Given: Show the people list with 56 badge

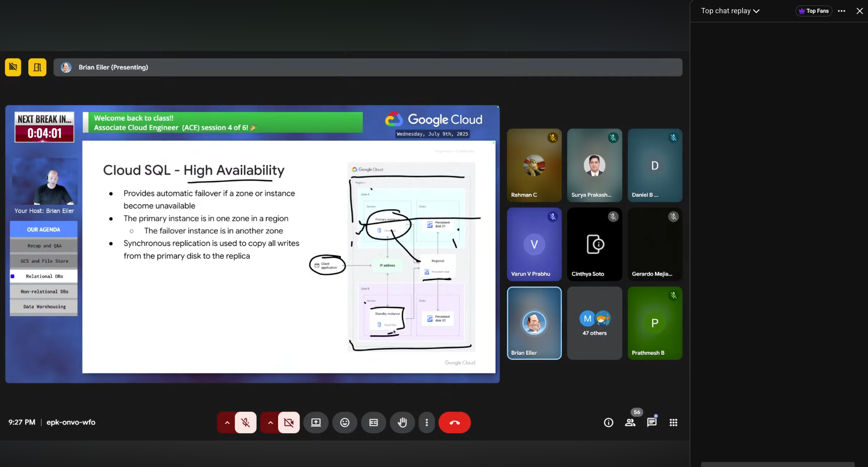Looking at the screenshot, I should (x=630, y=423).
